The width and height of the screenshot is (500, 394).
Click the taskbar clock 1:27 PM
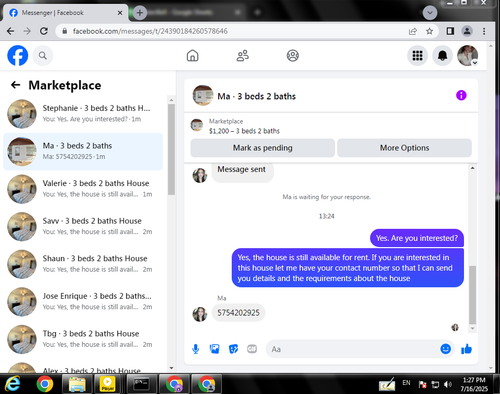(x=474, y=380)
